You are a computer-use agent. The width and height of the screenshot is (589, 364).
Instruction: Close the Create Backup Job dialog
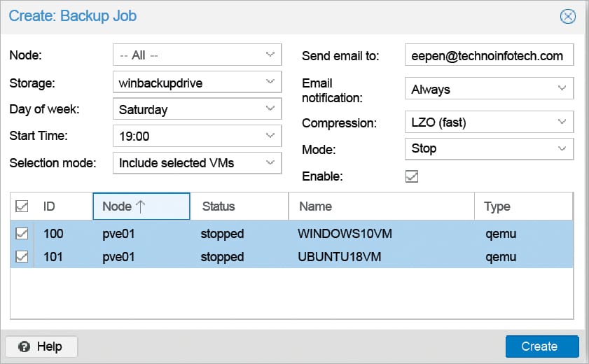[x=568, y=16]
